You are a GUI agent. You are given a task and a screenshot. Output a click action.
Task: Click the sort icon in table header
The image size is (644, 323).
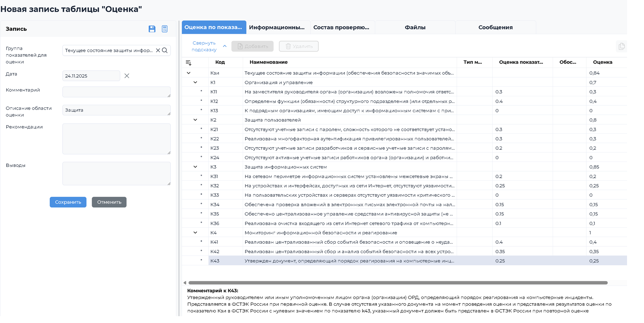pos(188,62)
